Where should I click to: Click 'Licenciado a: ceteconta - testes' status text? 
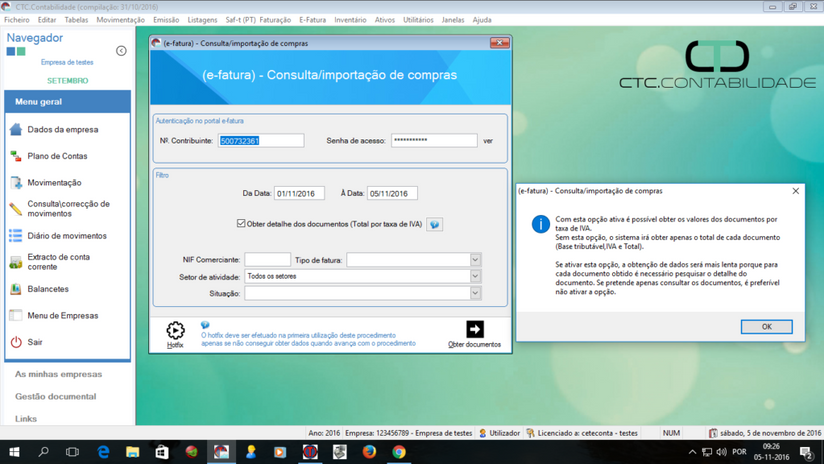click(582, 433)
